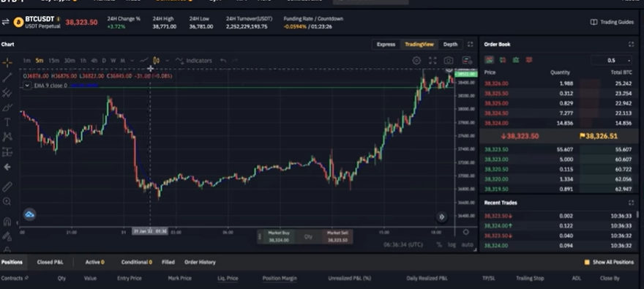Select the ruler measure tool
The image size is (644, 289).
7,187
